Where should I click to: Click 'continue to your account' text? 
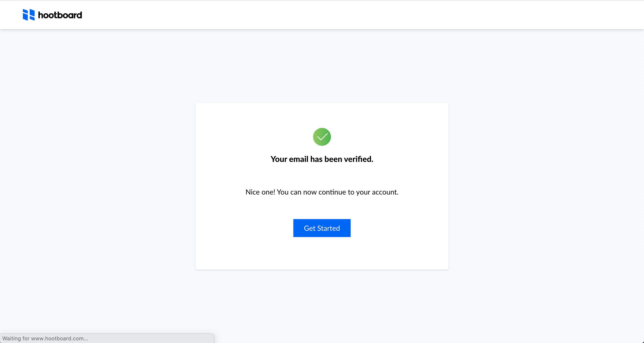tap(358, 192)
